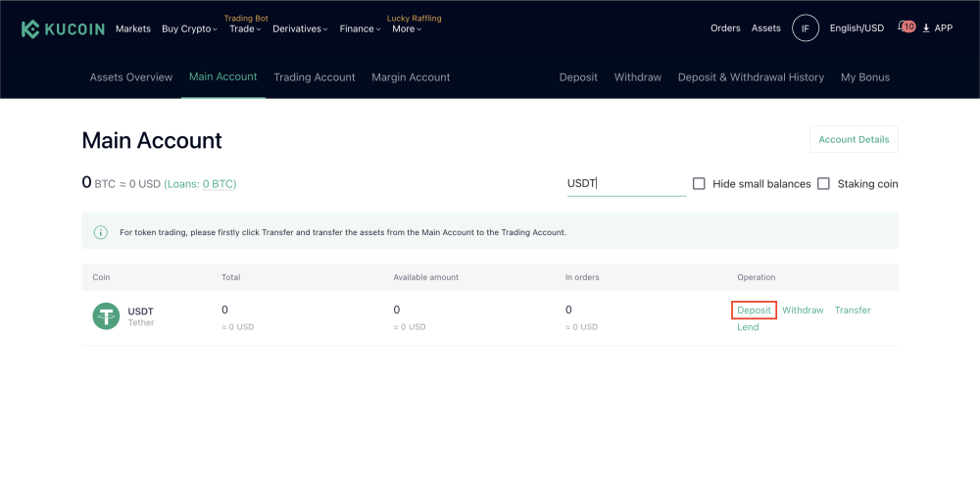980x484 pixels.
Task: Expand the Buy Crypto dropdown
Action: [189, 28]
